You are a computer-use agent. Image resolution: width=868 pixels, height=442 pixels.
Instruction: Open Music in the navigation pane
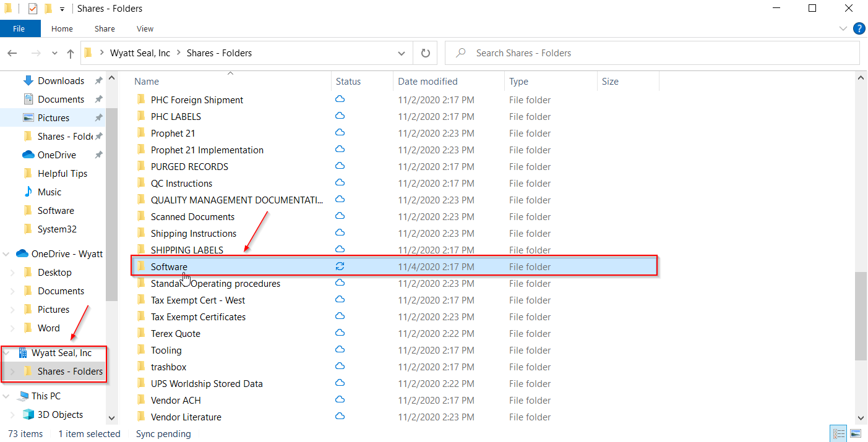click(x=49, y=192)
